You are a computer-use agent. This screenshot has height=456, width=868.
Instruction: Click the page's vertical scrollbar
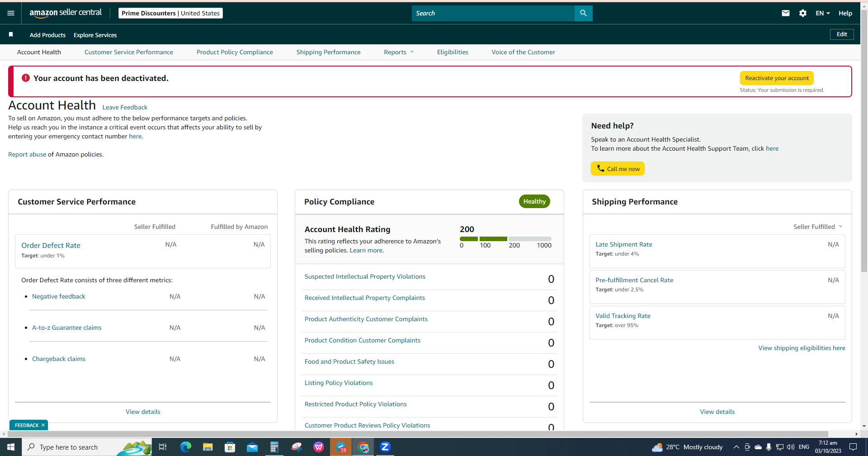pyautogui.click(x=864, y=141)
